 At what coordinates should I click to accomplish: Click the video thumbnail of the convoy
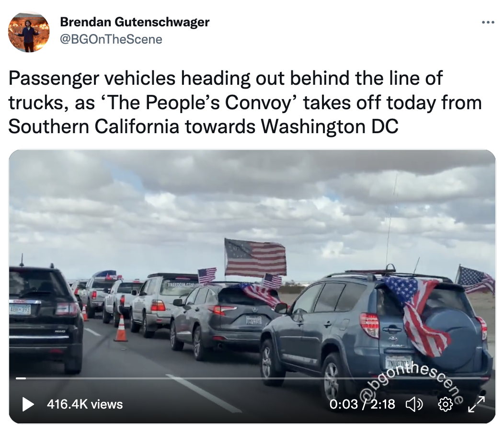pyautogui.click(x=252, y=286)
